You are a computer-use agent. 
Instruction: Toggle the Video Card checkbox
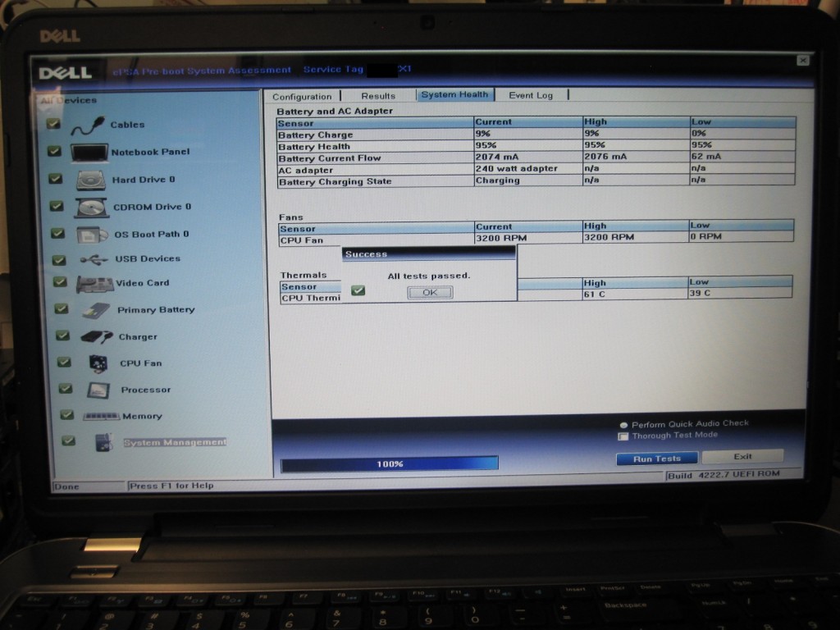[x=60, y=282]
